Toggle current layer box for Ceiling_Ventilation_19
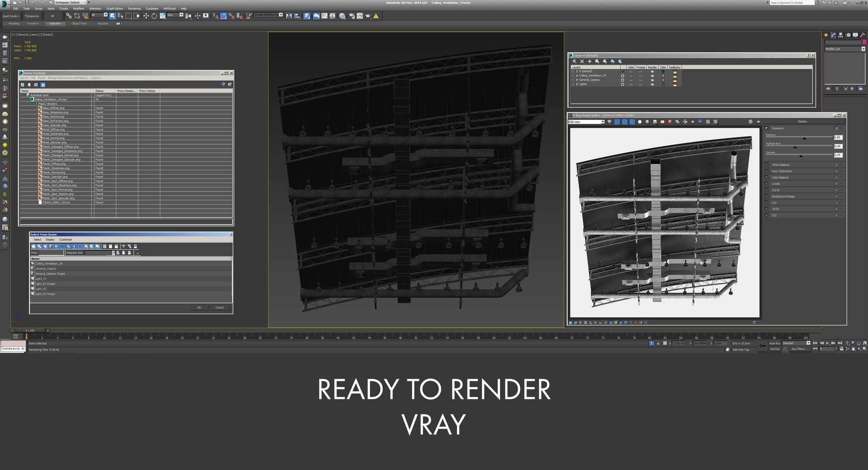This screenshot has height=470, width=868. click(623, 76)
